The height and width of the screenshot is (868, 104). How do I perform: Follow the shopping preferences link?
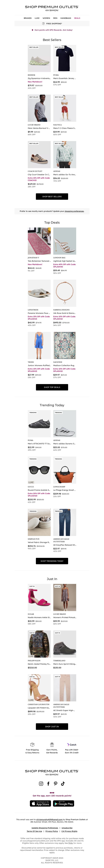[74, 211]
